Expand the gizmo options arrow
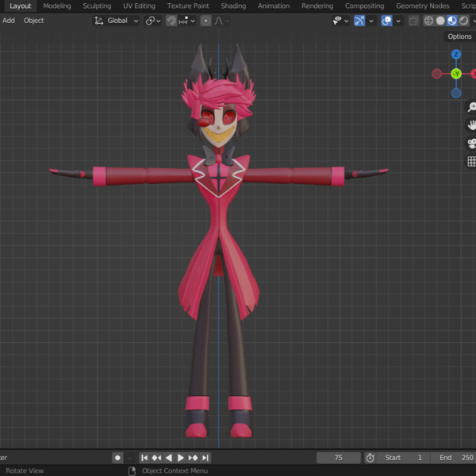The image size is (476, 476). (x=371, y=21)
